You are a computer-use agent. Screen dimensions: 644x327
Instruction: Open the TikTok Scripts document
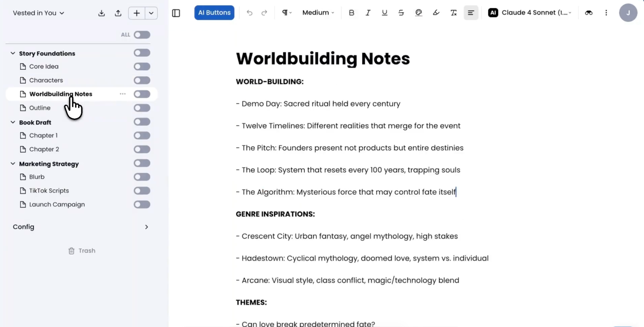tap(49, 191)
